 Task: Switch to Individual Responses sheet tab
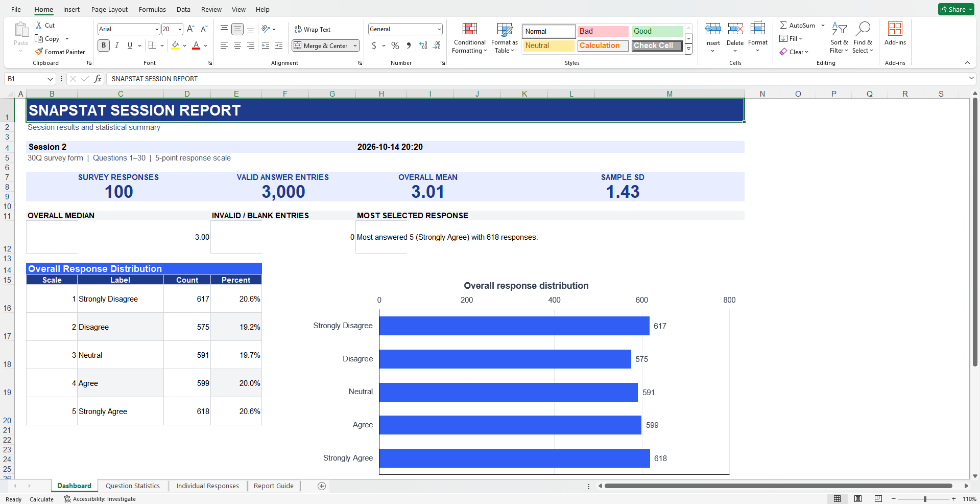point(208,486)
